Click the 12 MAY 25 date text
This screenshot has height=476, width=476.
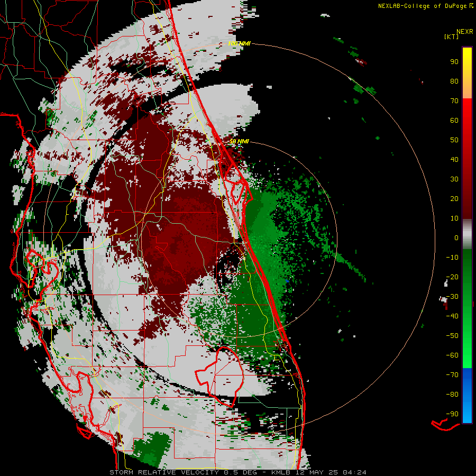tap(316, 472)
